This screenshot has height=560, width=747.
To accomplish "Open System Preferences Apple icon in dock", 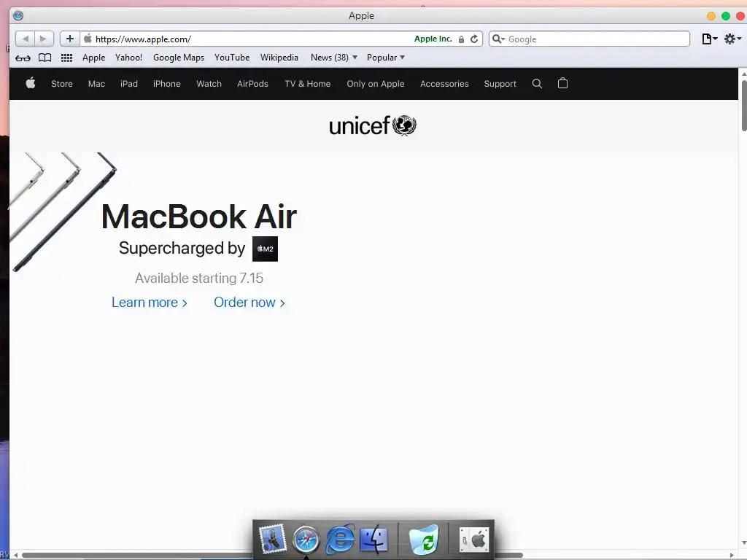I will [474, 540].
